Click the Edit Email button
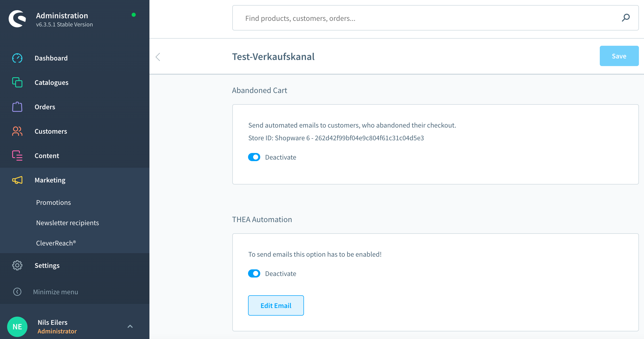This screenshot has width=644, height=339. pyautogui.click(x=276, y=305)
